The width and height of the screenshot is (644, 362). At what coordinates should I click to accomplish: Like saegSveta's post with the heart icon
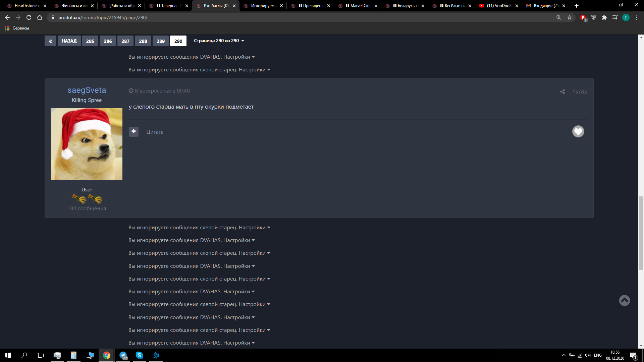click(578, 131)
